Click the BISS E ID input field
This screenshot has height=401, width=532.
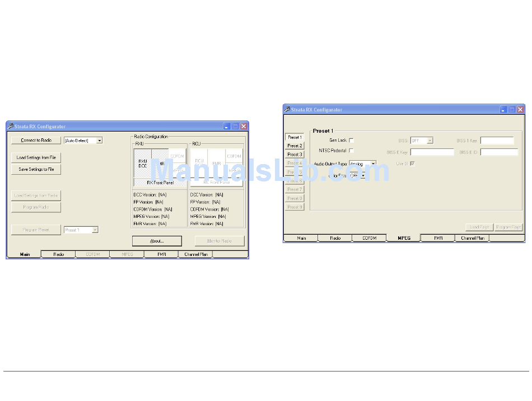click(499, 152)
